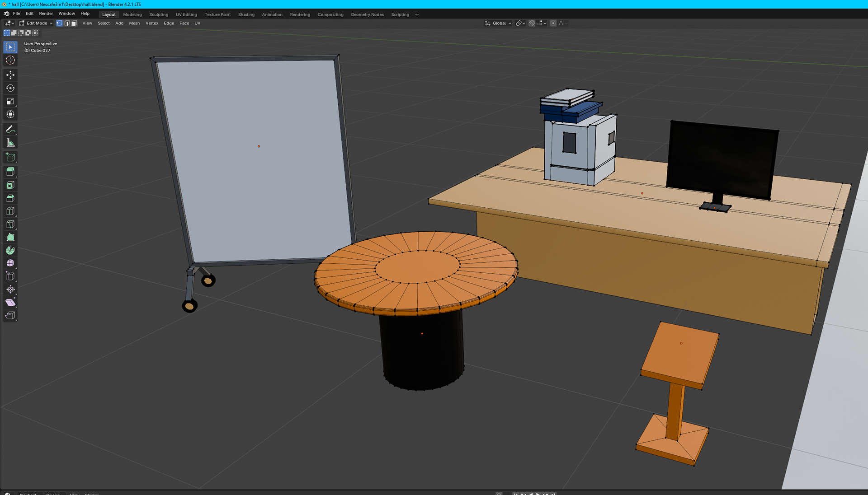Open the pivot point dropdown
This screenshot has height=495, width=868.
pos(520,23)
